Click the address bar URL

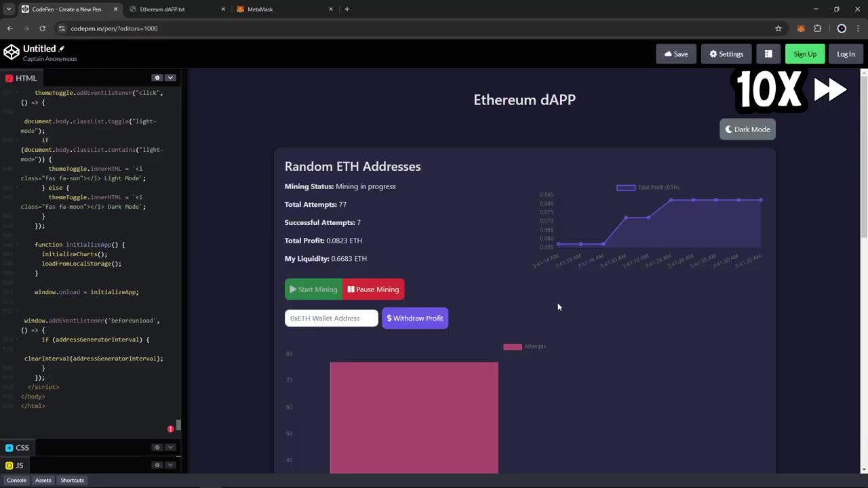114,28
